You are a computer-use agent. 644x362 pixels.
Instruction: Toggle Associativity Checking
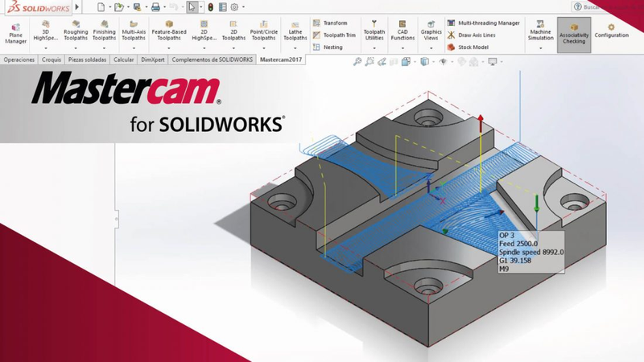pos(574,35)
